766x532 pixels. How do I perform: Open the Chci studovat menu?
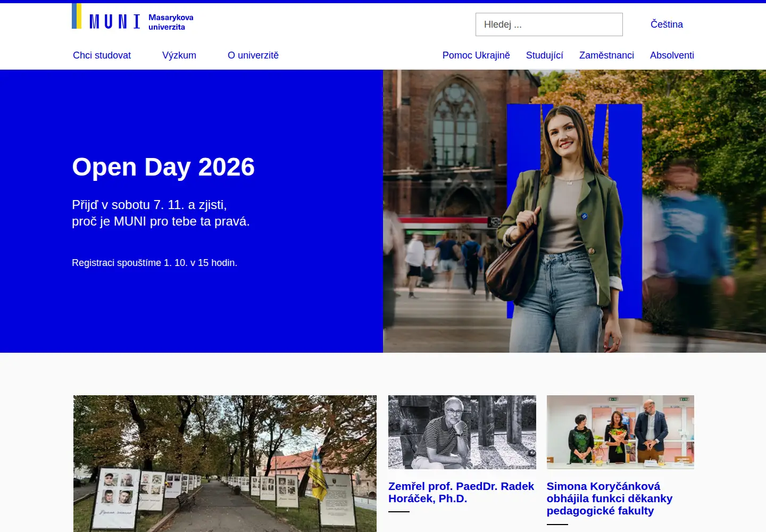pos(102,55)
